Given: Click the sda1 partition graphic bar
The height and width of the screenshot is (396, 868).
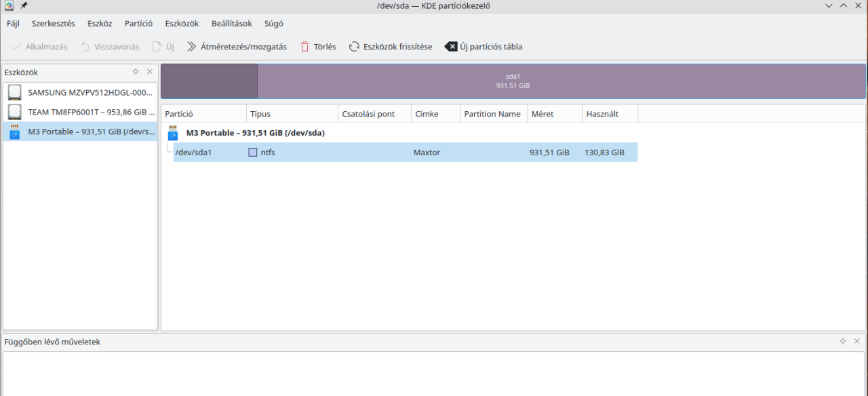Looking at the screenshot, I should click(x=513, y=81).
